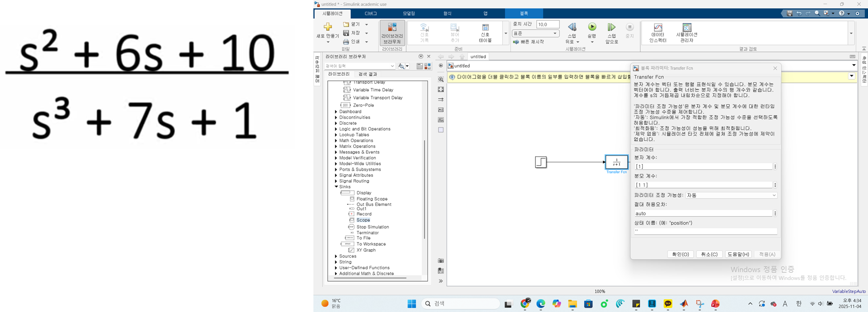This screenshot has height=312, width=868.
Task: Click the 분자 계수 input field
Action: click(703, 166)
